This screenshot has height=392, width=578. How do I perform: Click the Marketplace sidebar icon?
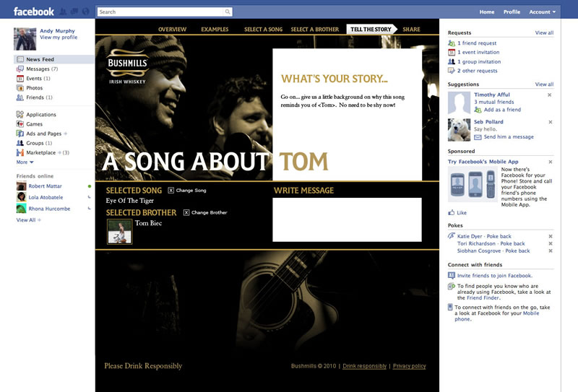[x=20, y=152]
